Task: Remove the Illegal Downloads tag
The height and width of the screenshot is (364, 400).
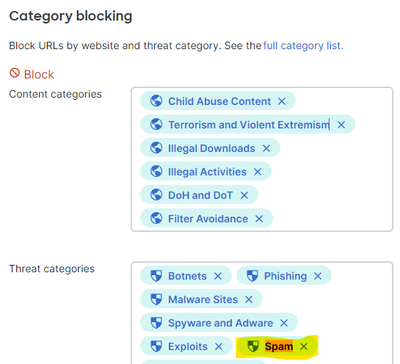Action: (266, 148)
